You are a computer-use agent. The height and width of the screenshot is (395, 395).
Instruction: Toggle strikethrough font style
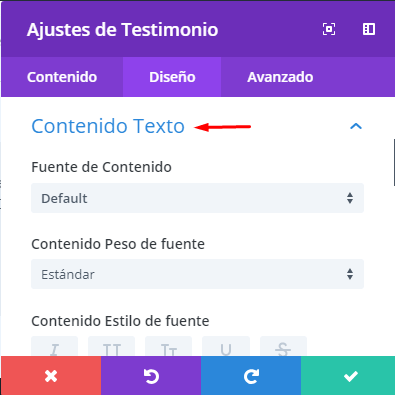283,347
